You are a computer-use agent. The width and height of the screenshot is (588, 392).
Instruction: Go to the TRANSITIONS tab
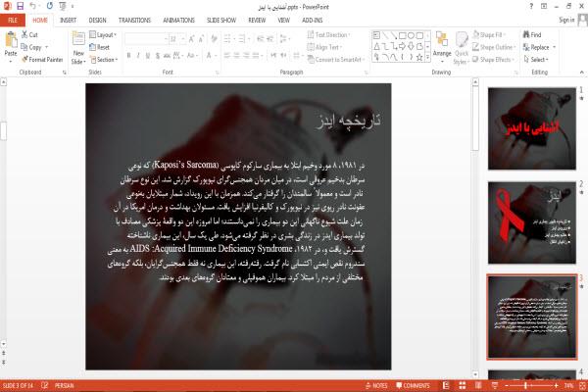pyautogui.click(x=134, y=21)
